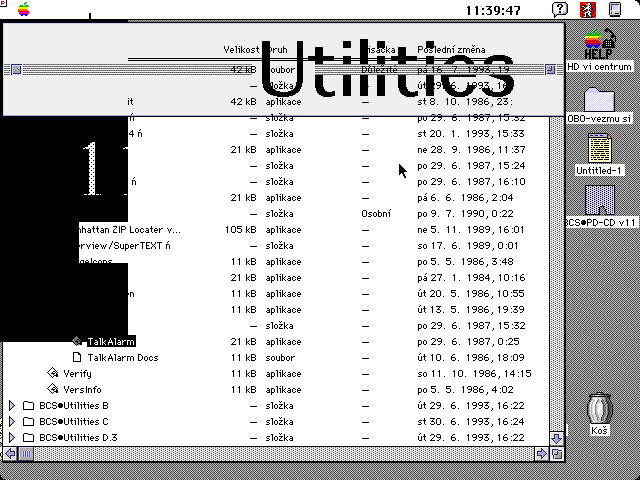
Task: Select the TalkAlarm application icon
Action: [x=78, y=341]
